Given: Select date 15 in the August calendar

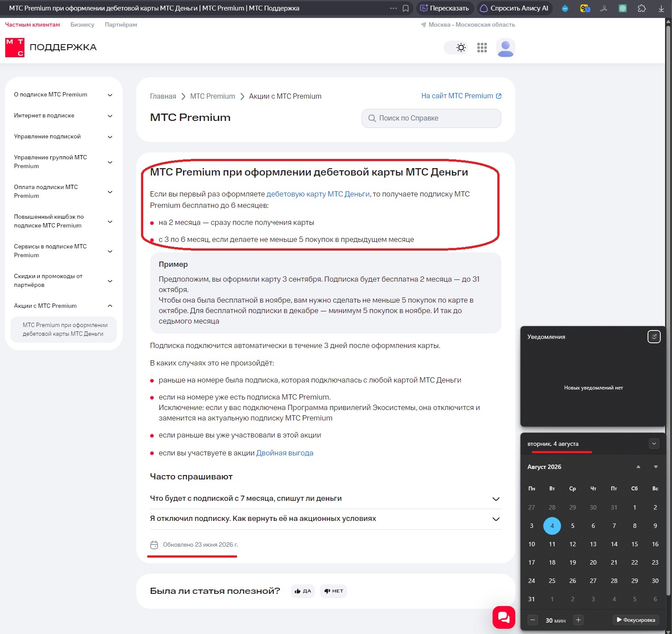Looking at the screenshot, I should coord(635,544).
